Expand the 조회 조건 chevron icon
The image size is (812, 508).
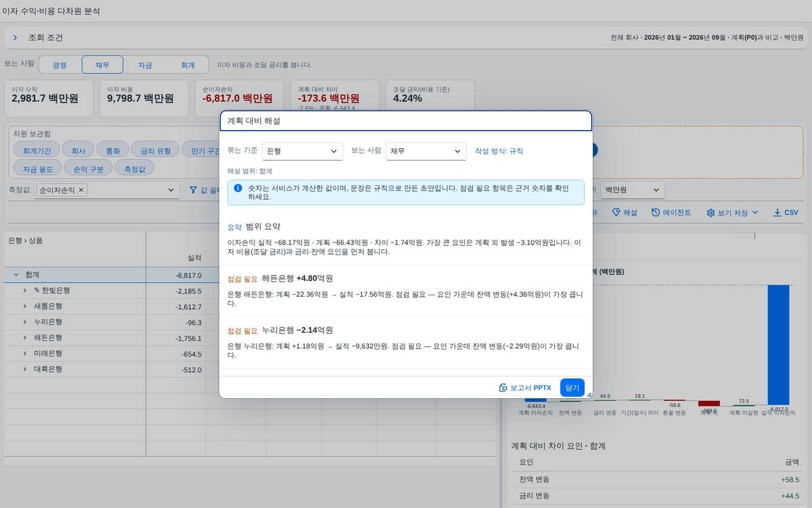click(x=15, y=38)
